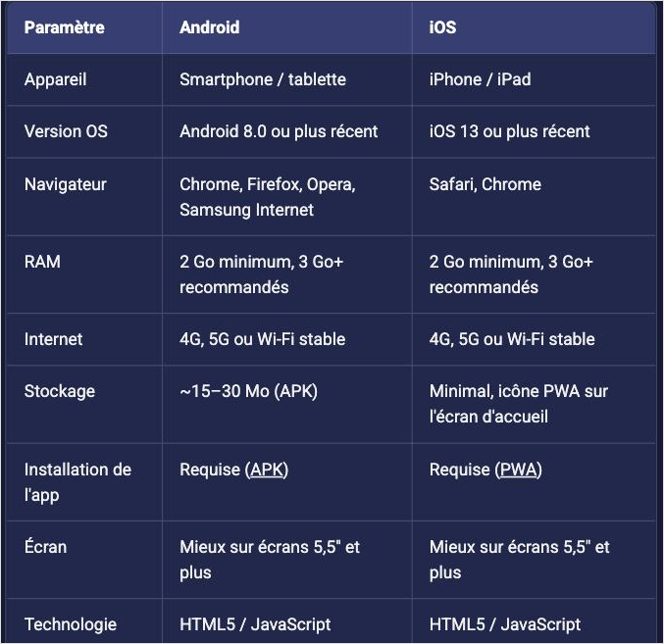This screenshot has height=644, width=664.
Task: Click the Smartphone / tablette cell
Action: pyautogui.click(x=263, y=79)
